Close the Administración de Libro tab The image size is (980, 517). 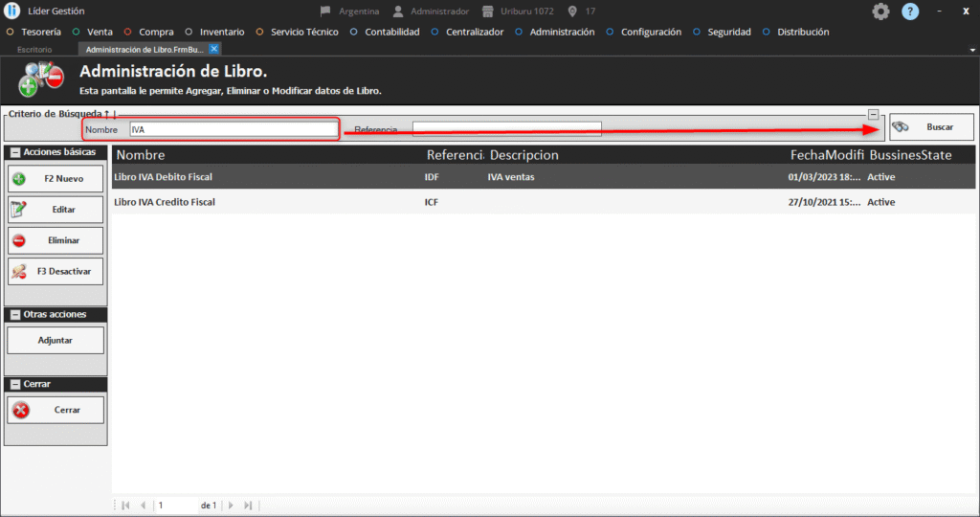click(214, 49)
